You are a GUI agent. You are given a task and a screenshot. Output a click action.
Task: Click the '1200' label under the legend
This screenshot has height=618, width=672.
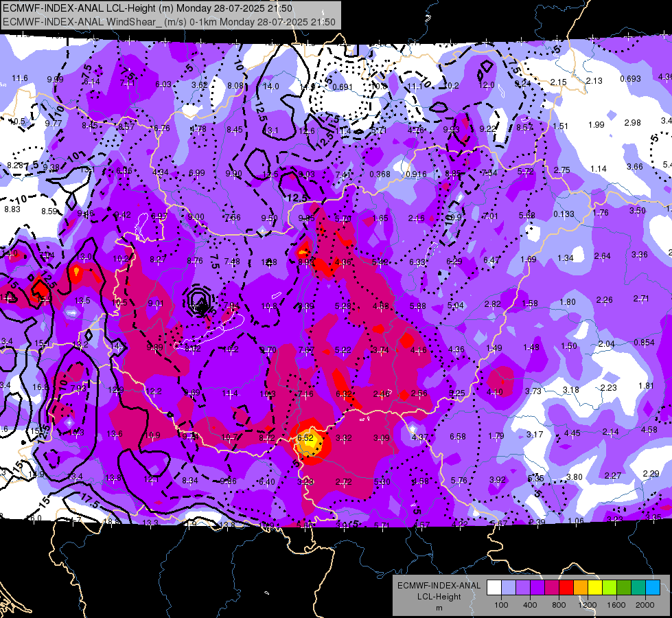[588, 605]
